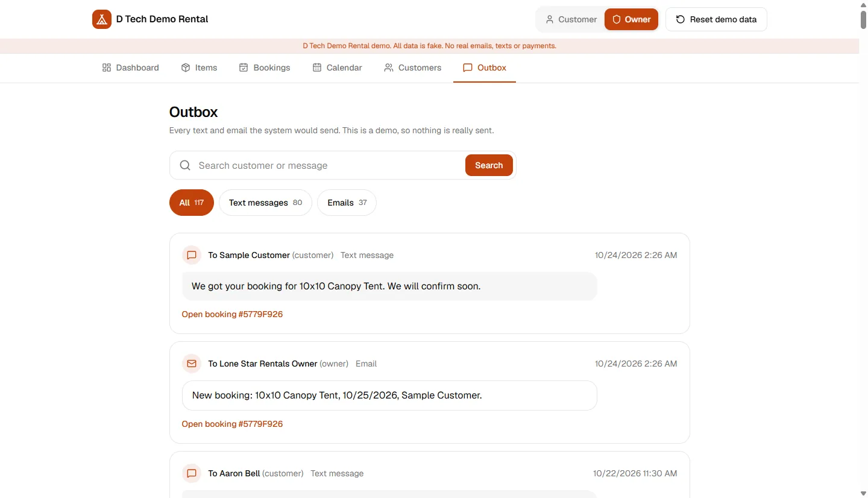This screenshot has width=868, height=498.
Task: Go to the Customers tab
Action: pos(413,68)
